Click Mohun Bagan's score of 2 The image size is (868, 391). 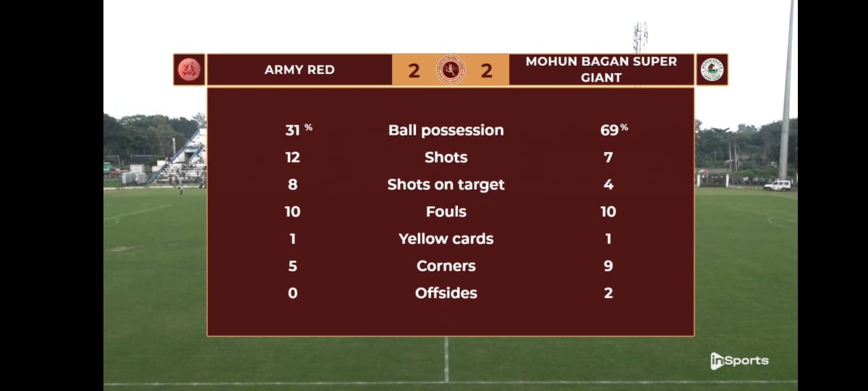point(487,71)
